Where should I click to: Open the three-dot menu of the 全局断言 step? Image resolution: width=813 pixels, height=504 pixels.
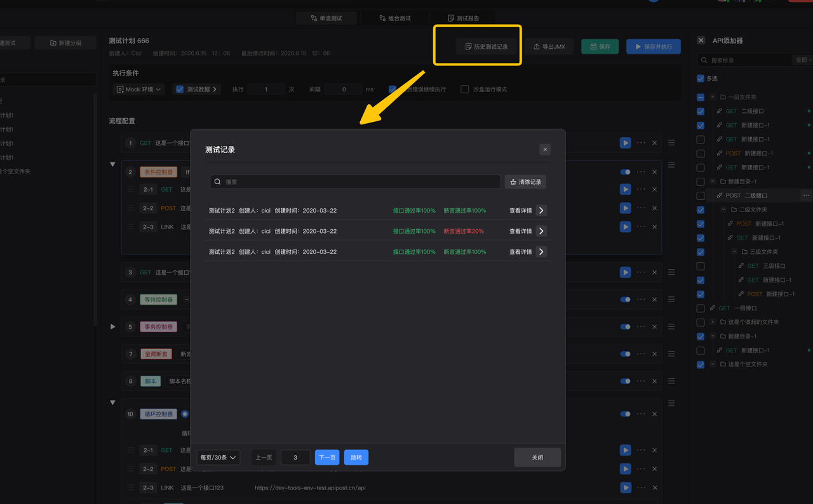tap(641, 354)
